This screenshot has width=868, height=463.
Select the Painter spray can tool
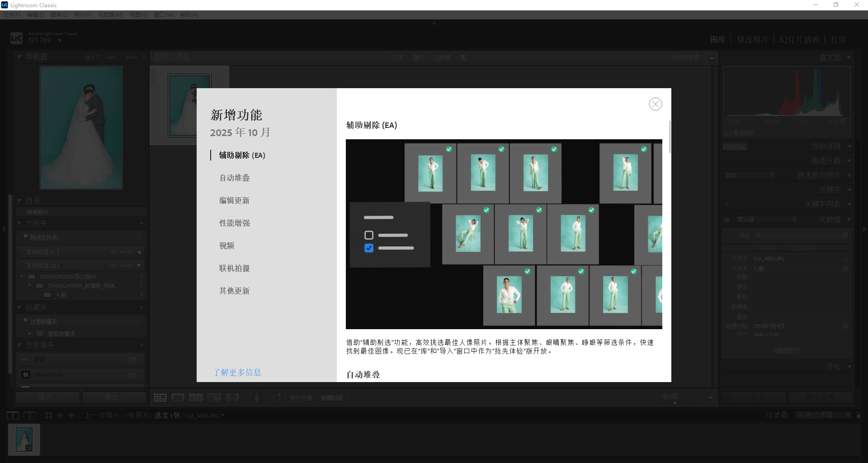[x=257, y=398]
